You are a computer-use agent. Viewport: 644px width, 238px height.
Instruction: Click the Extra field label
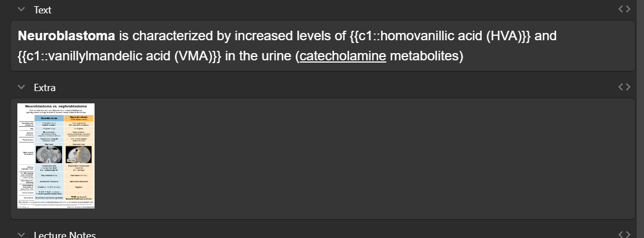click(44, 88)
